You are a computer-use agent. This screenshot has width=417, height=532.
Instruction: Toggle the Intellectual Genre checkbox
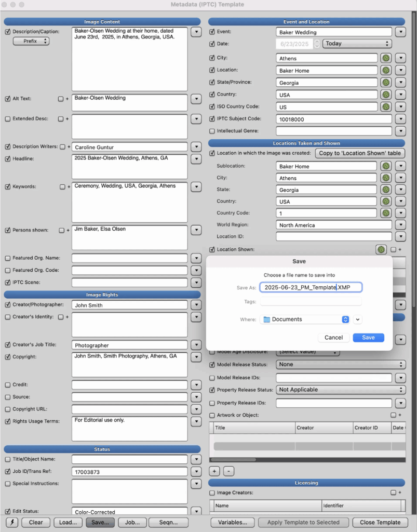[x=212, y=131]
